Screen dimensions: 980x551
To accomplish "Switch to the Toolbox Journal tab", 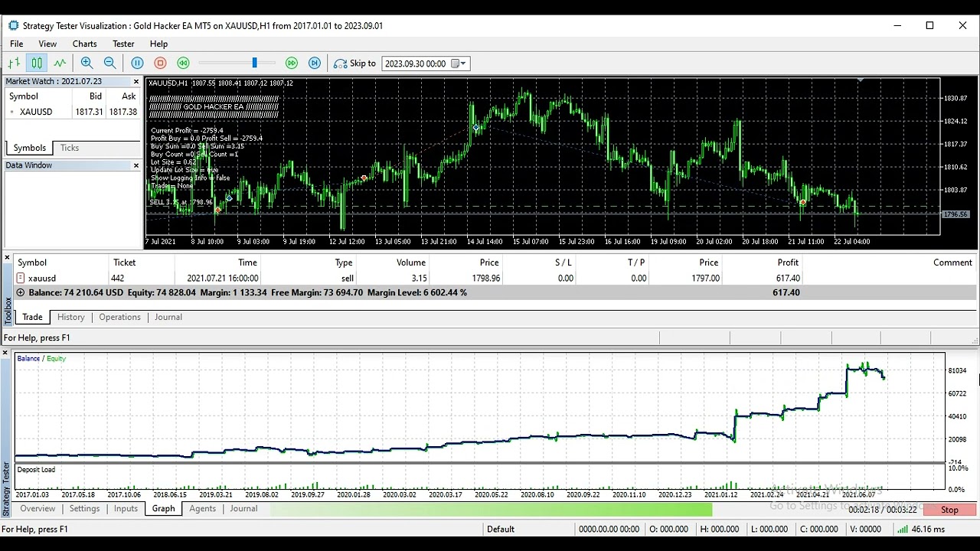I will pos(168,317).
